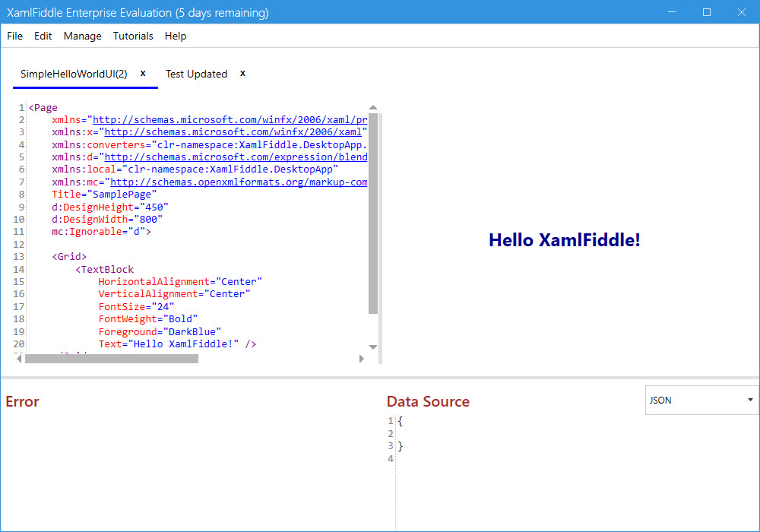This screenshot has width=760, height=532.
Task: Click the FontWeight="Bold" line
Action: pyautogui.click(x=148, y=318)
